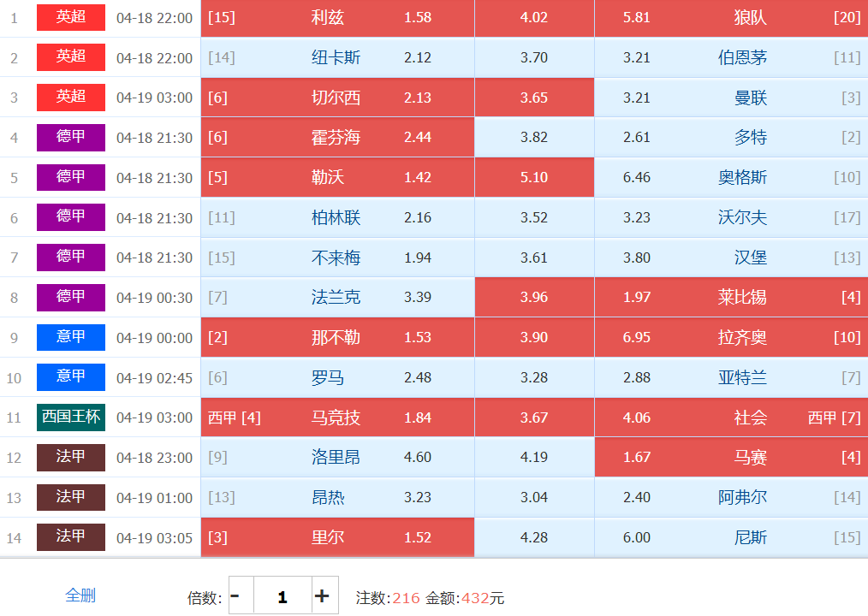868x616 pixels.
Task: Deselect 利兹 home win odds 1.58
Action: coord(337,18)
